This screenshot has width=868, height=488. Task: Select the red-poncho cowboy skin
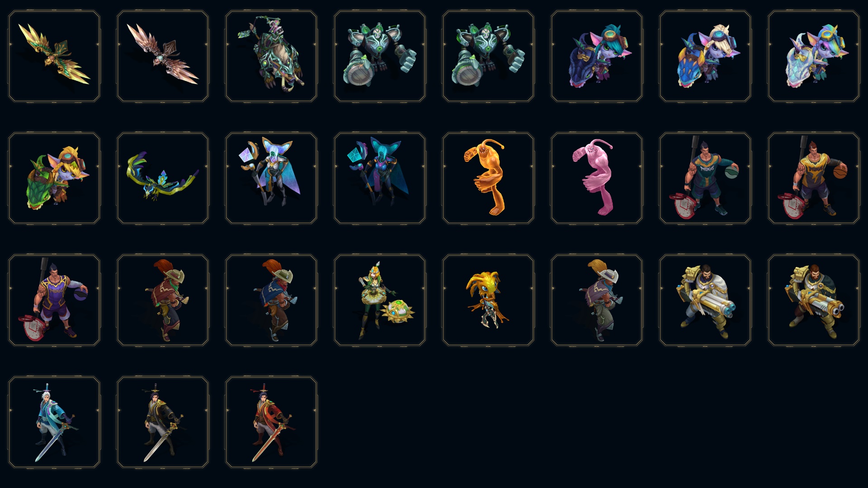163,300
